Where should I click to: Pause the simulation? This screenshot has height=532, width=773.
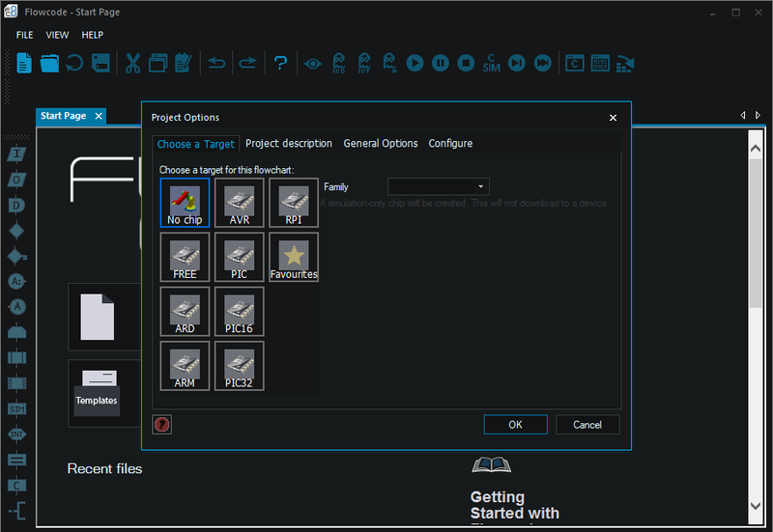[441, 63]
